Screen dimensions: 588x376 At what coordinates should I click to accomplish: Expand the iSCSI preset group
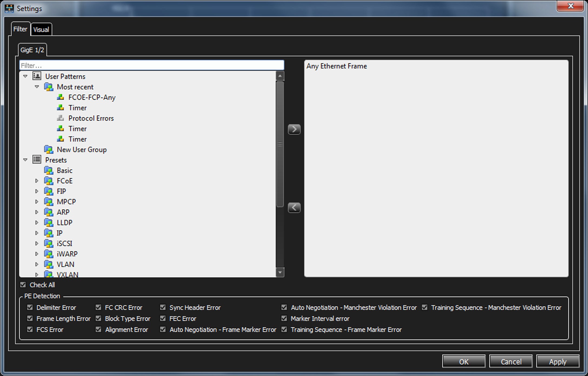(x=37, y=243)
